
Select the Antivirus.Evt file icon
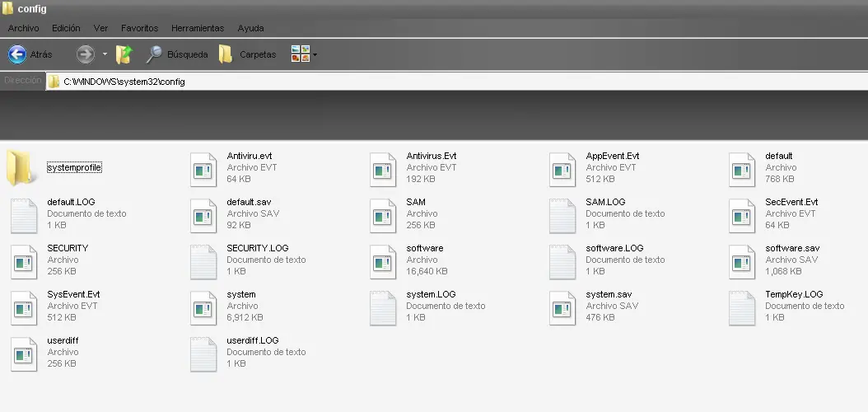pyautogui.click(x=383, y=170)
